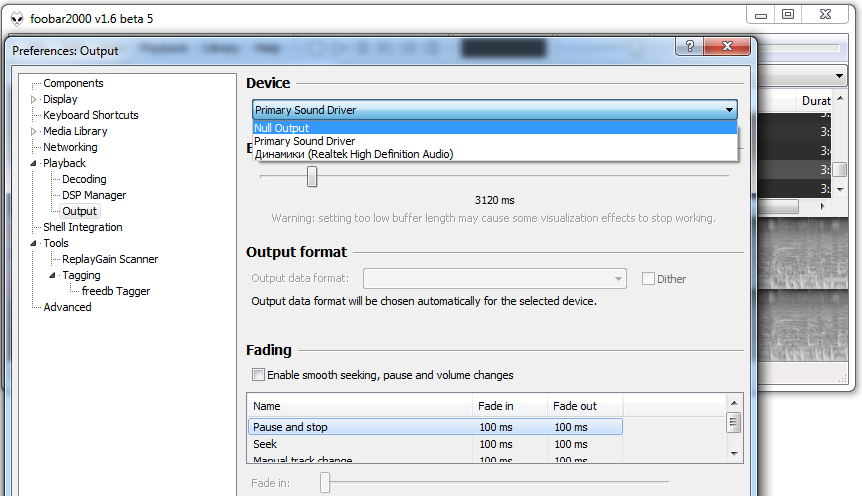Select the Pause and stop fading row
The height and width of the screenshot is (496, 862).
(435, 427)
